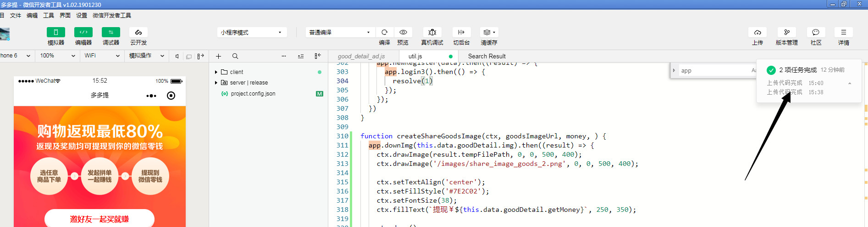Screen dimensions: 868x227
Task: Open the 界面 menu
Action: coord(65,15)
